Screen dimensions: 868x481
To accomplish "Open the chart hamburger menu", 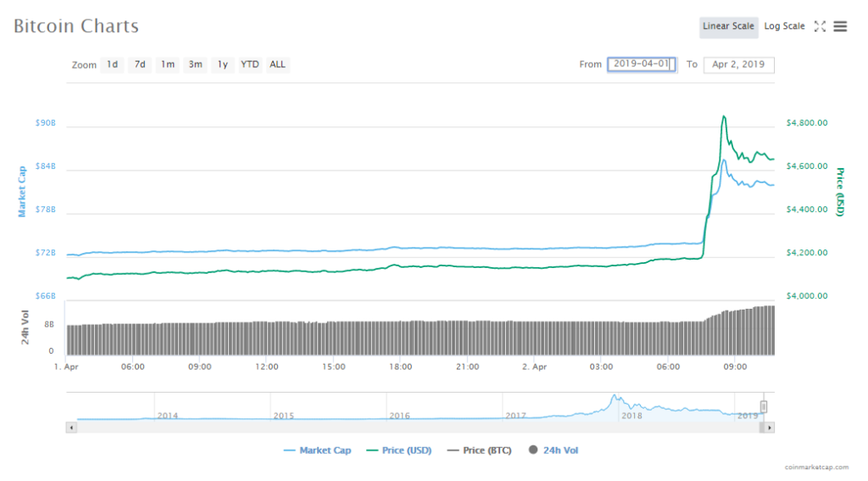I will (840, 26).
